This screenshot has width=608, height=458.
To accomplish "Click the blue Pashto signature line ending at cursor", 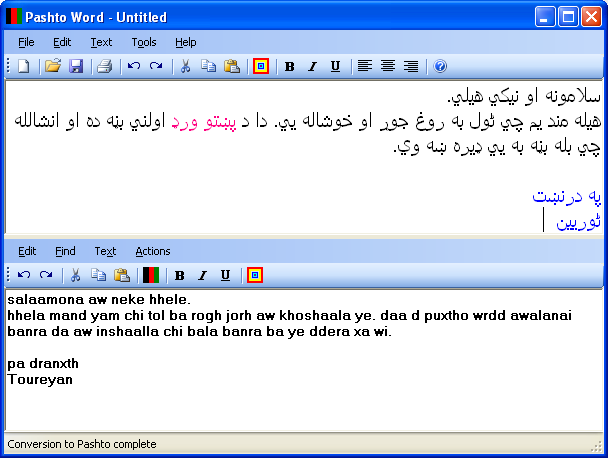I will point(578,222).
